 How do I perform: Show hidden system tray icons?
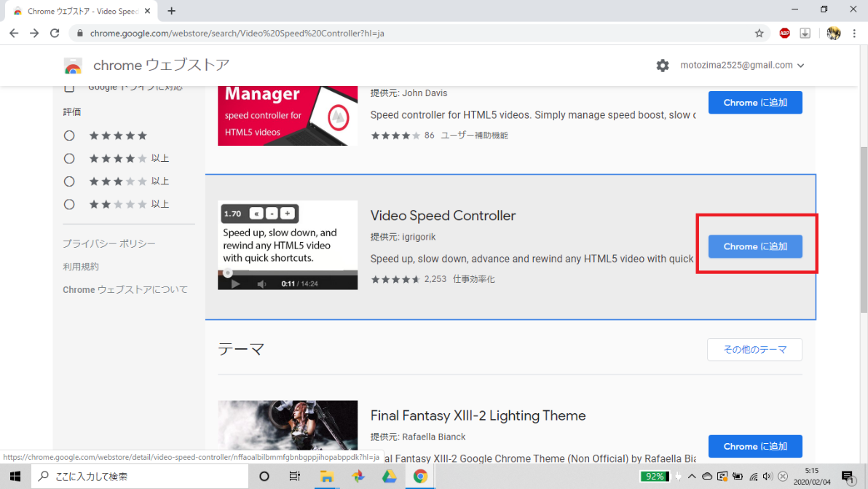pos(692,477)
